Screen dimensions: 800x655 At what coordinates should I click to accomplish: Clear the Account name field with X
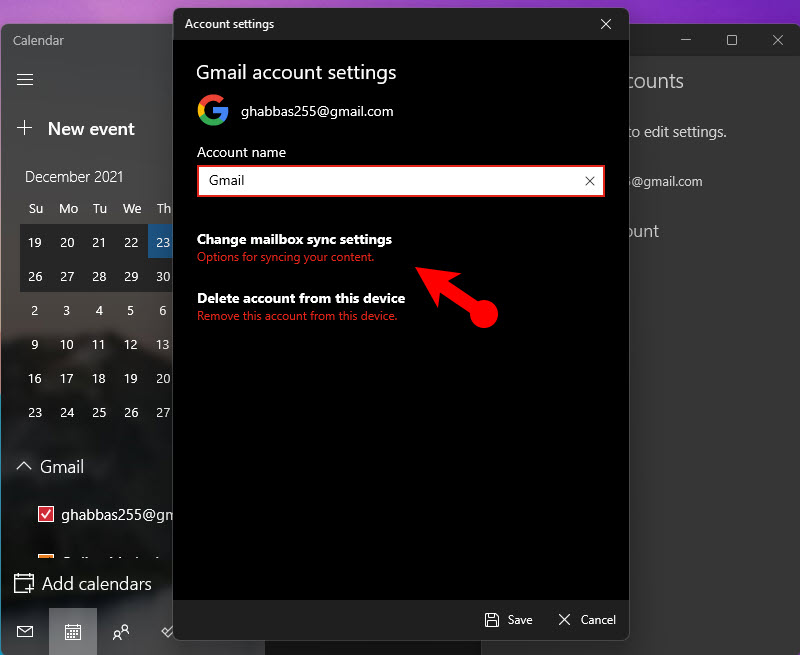coord(590,181)
